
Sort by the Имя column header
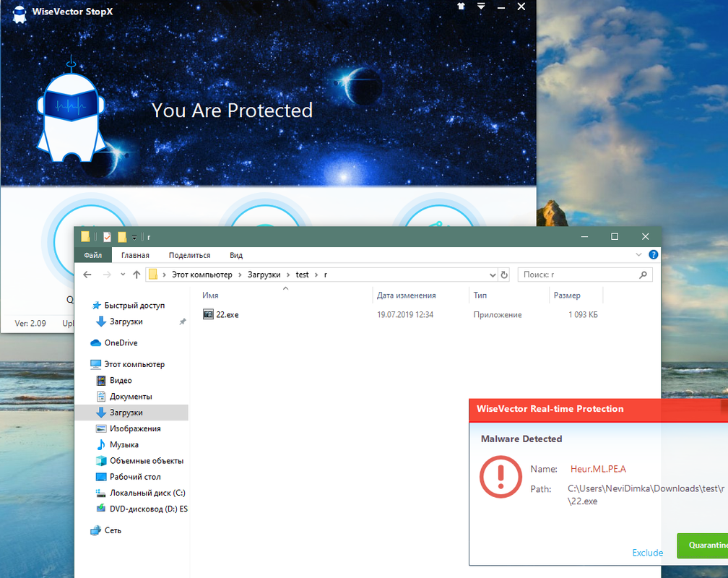(210, 295)
